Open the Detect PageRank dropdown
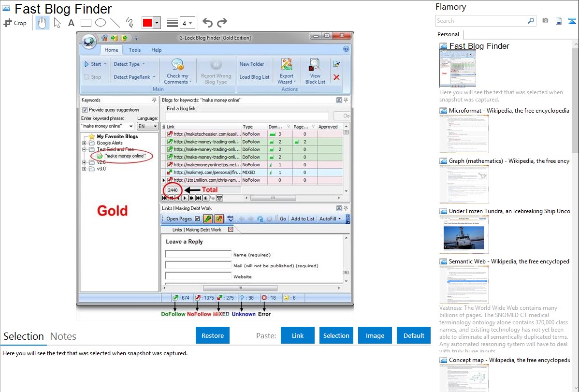Viewport: 579px width, 392px height. 134,77
